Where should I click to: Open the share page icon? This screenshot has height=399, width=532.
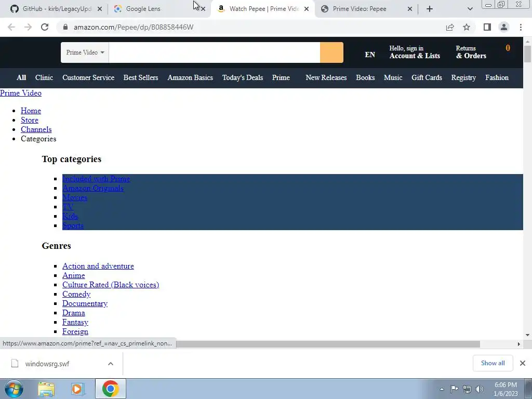[450, 27]
